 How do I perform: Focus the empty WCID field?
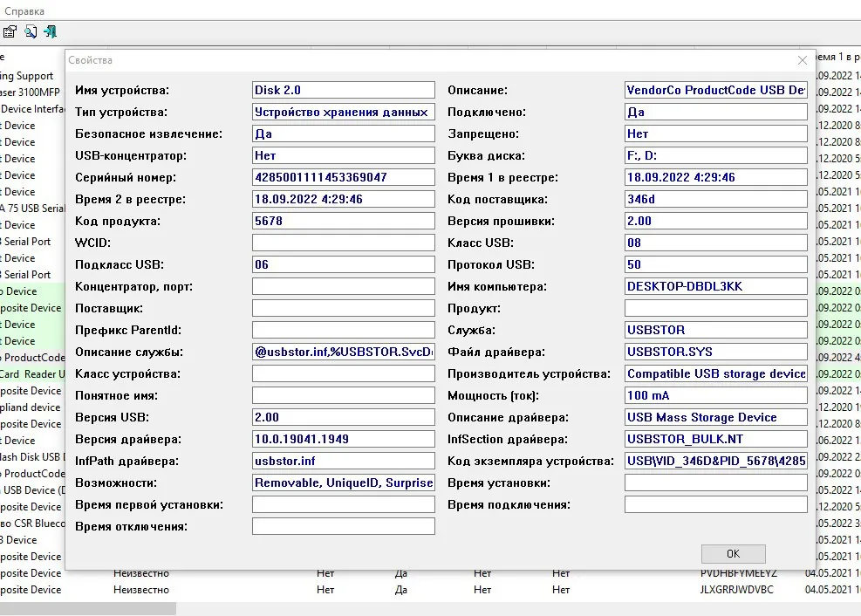(343, 243)
